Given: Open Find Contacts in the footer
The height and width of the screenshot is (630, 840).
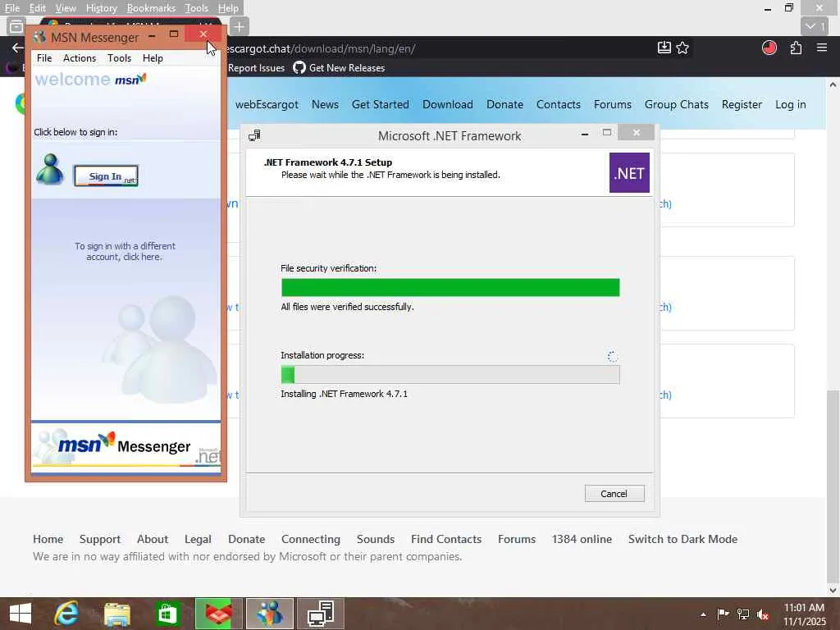Looking at the screenshot, I should tap(446, 539).
